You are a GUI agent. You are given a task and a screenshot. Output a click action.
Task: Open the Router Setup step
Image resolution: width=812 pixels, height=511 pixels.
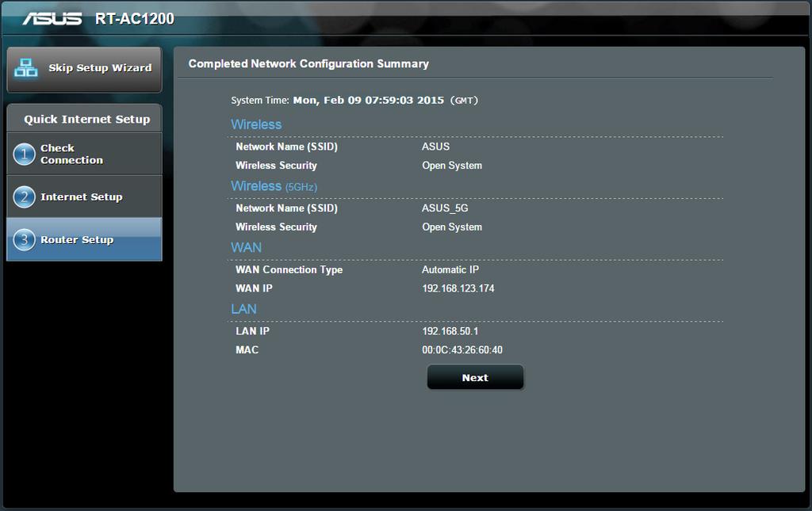84,239
